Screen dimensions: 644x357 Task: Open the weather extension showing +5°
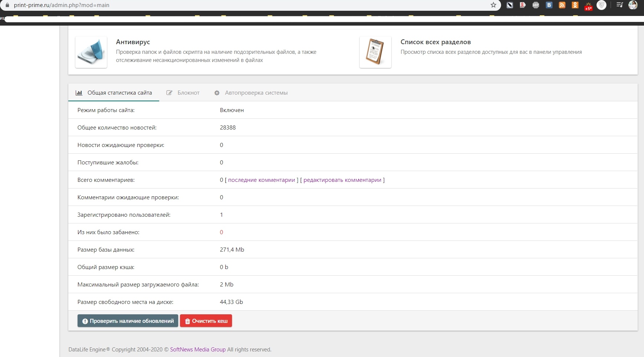[588, 6]
